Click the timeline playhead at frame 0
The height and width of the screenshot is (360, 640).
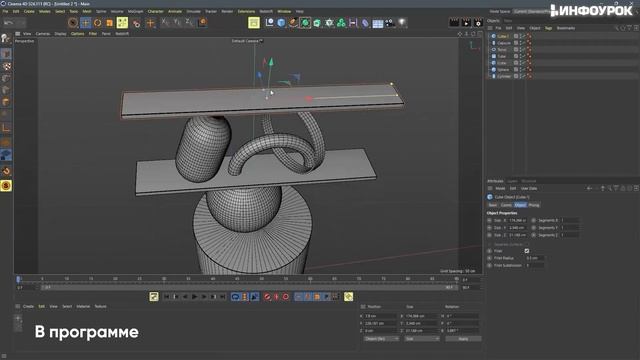tap(18, 279)
